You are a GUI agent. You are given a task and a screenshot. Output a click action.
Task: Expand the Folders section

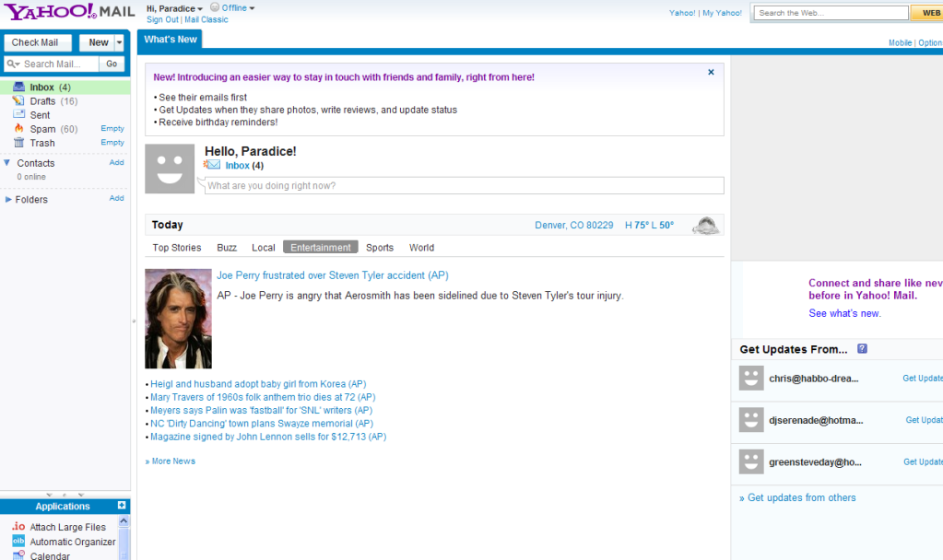8,199
